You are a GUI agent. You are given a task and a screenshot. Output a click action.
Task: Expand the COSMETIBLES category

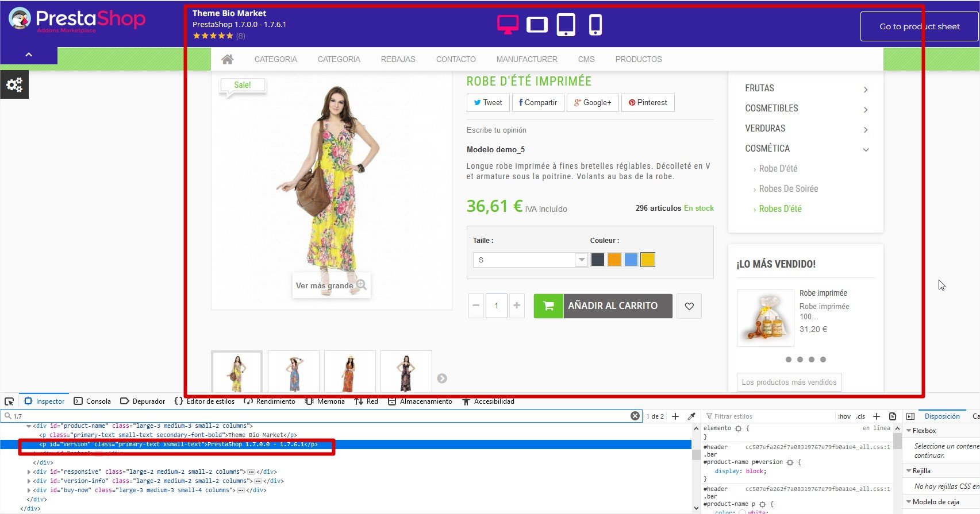pos(866,110)
